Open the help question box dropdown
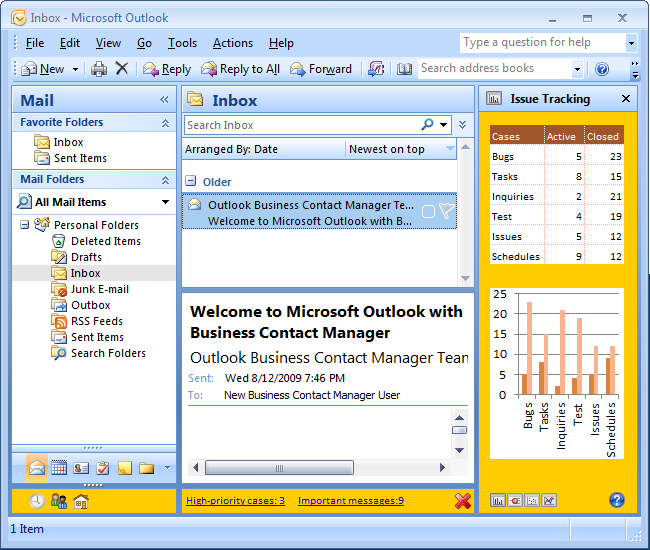The width and height of the screenshot is (650, 550). click(x=631, y=43)
